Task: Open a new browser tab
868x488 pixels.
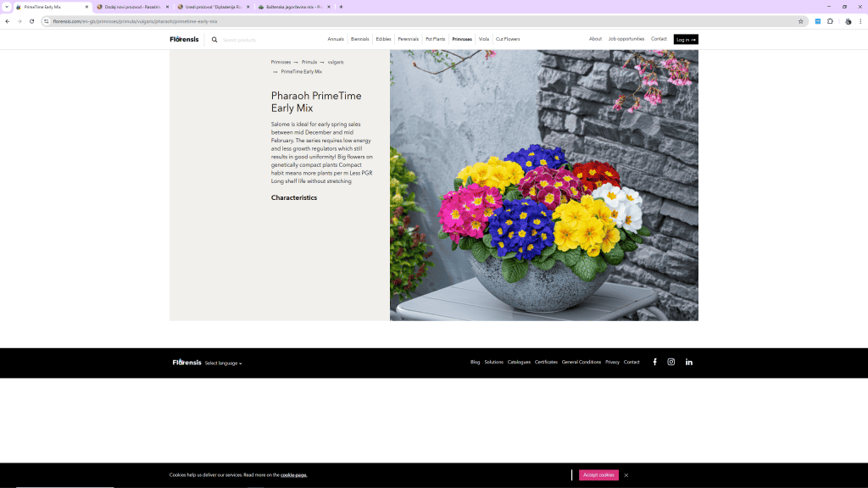Action: [341, 7]
